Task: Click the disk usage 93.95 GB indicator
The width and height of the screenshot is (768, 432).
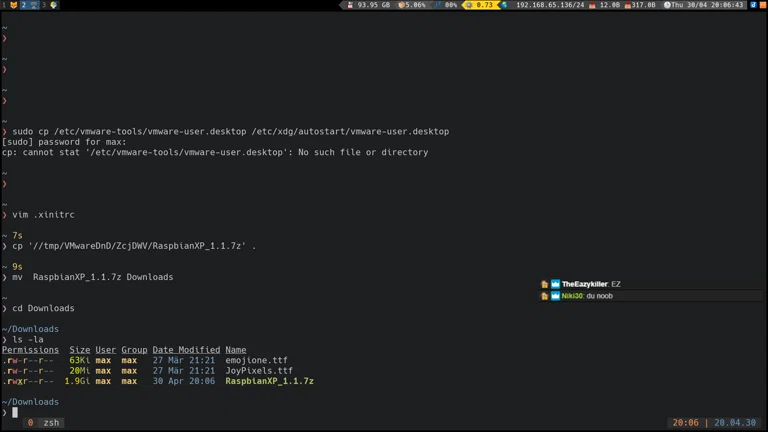Action: pyautogui.click(x=368, y=5)
